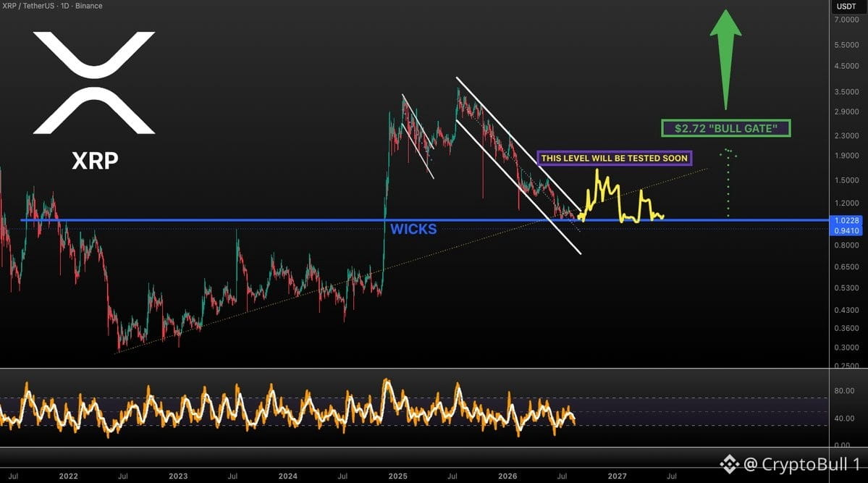Click the 0.4300 price axis label
Image resolution: width=868 pixels, height=483 pixels.
846,310
